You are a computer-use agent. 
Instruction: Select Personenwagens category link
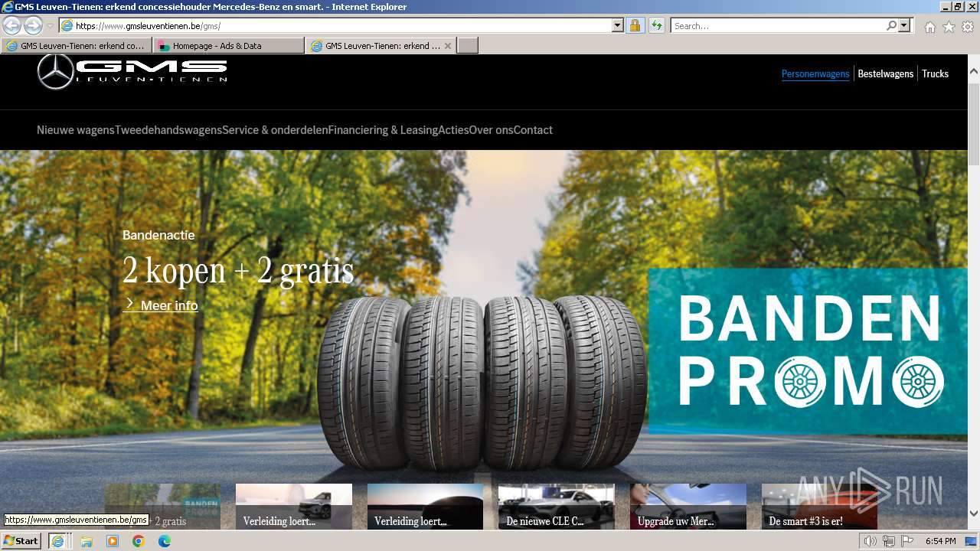(x=815, y=73)
